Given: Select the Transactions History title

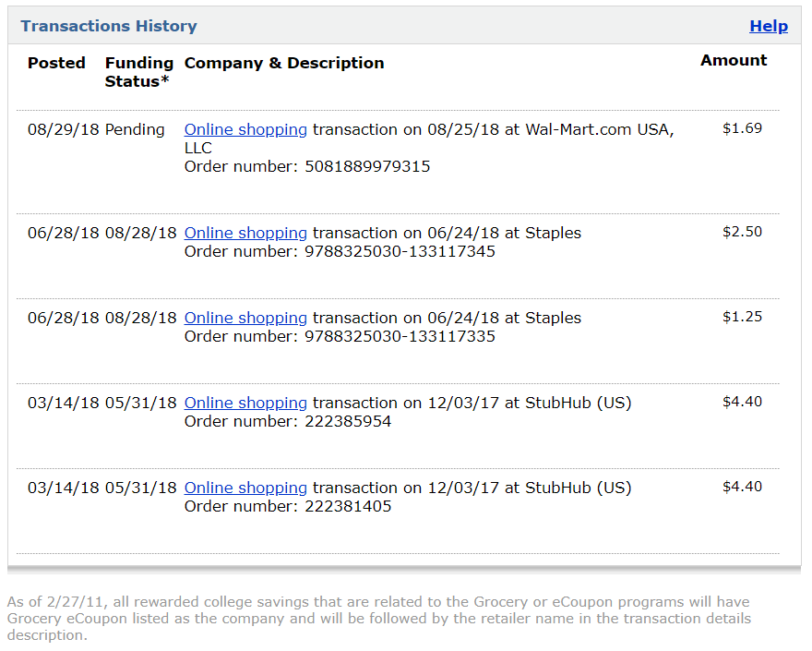Looking at the screenshot, I should (109, 26).
